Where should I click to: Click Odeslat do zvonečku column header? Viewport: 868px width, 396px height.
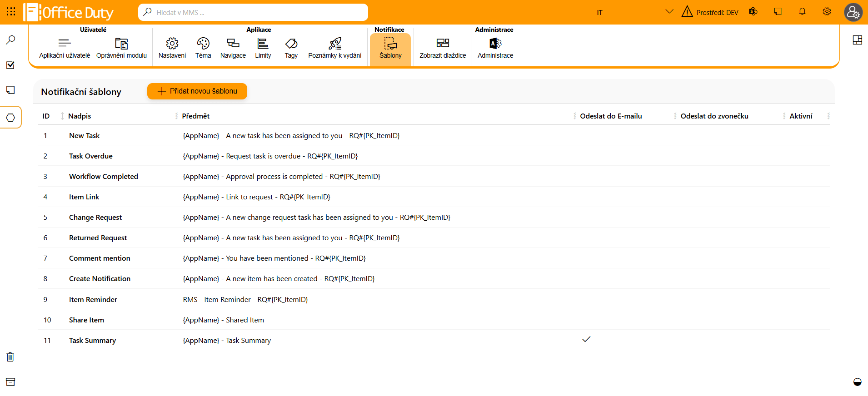coord(714,116)
